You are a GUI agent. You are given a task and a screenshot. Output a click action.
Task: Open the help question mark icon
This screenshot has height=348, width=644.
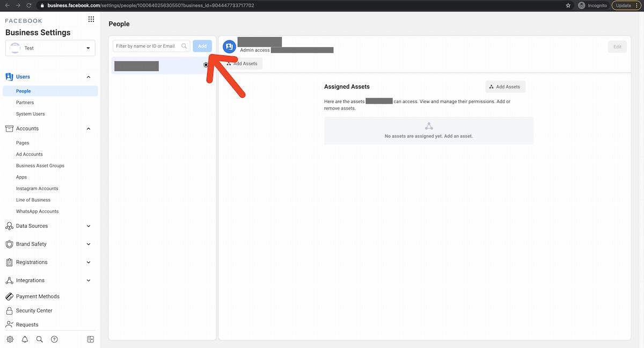[54, 339]
